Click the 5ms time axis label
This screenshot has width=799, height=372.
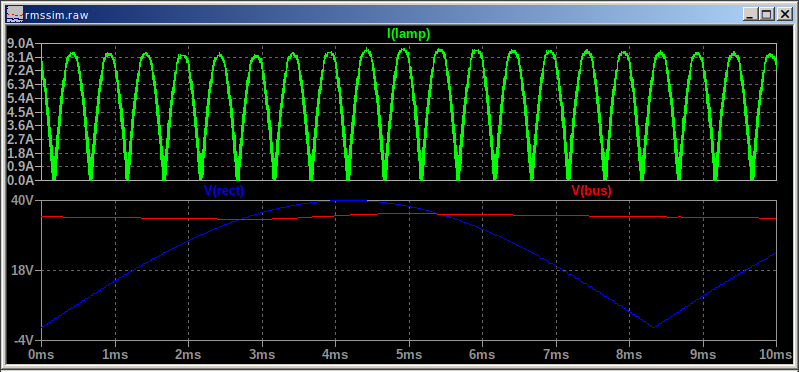pos(408,354)
